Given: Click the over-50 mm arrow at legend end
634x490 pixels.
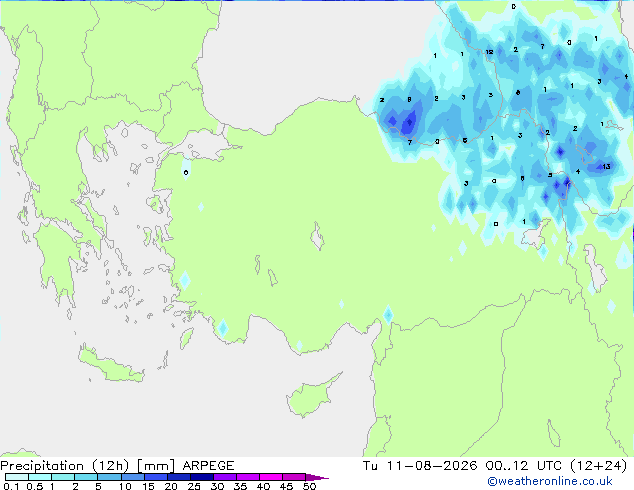Looking at the screenshot, I should click(x=317, y=477).
